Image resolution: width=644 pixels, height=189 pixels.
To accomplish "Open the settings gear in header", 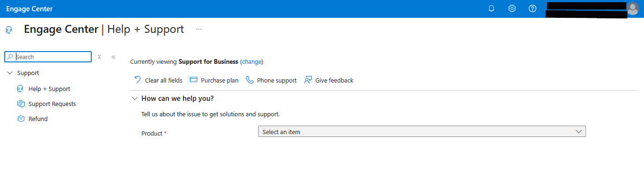I will click(512, 8).
